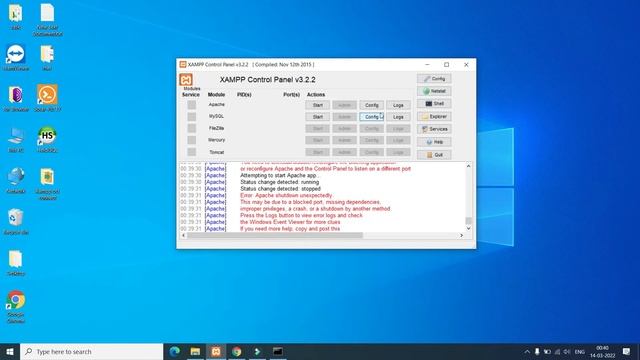View MySQL Logs
Image resolution: width=640 pixels, height=360 pixels.
(x=398, y=117)
